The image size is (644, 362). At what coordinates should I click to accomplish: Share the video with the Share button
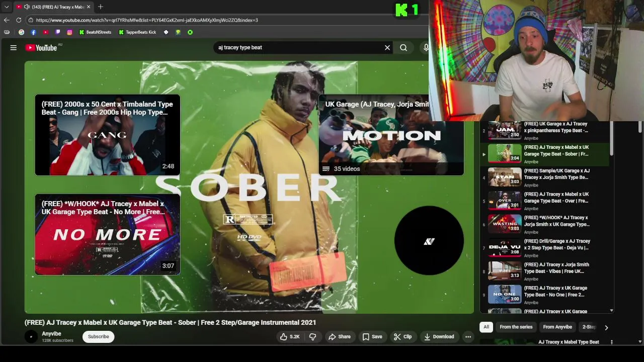click(340, 337)
